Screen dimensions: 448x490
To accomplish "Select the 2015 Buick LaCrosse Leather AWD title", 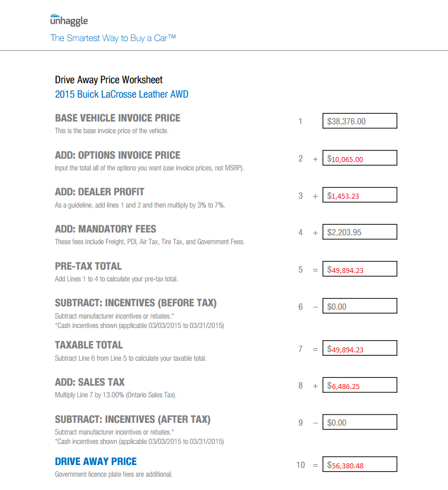I will point(122,94).
